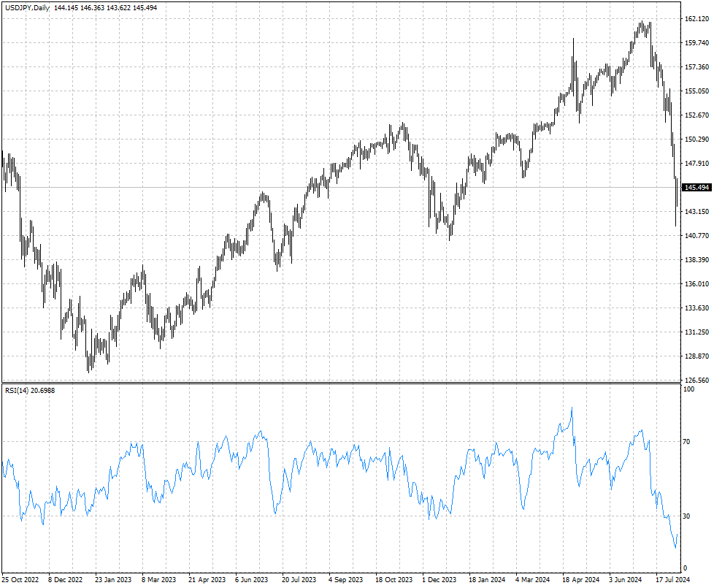Screen dimensions: 714x588
Task: Click the 18 Apr 2024 date label
Action: (580, 579)
